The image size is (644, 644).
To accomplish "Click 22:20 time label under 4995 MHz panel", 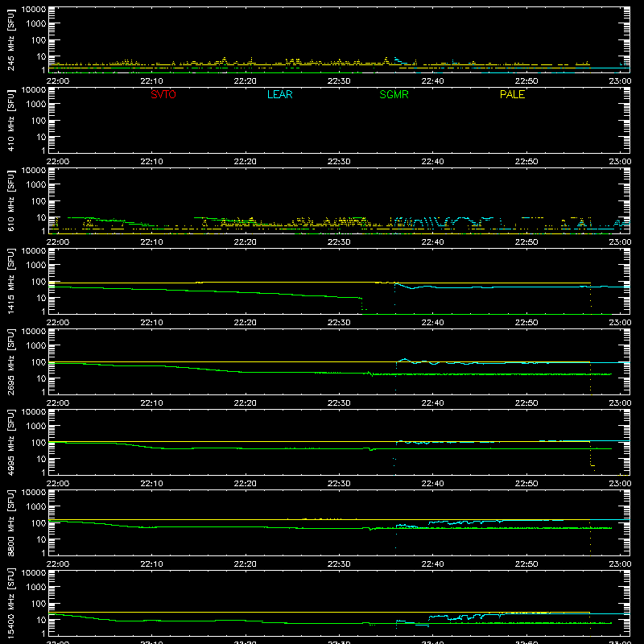I will (x=246, y=484).
